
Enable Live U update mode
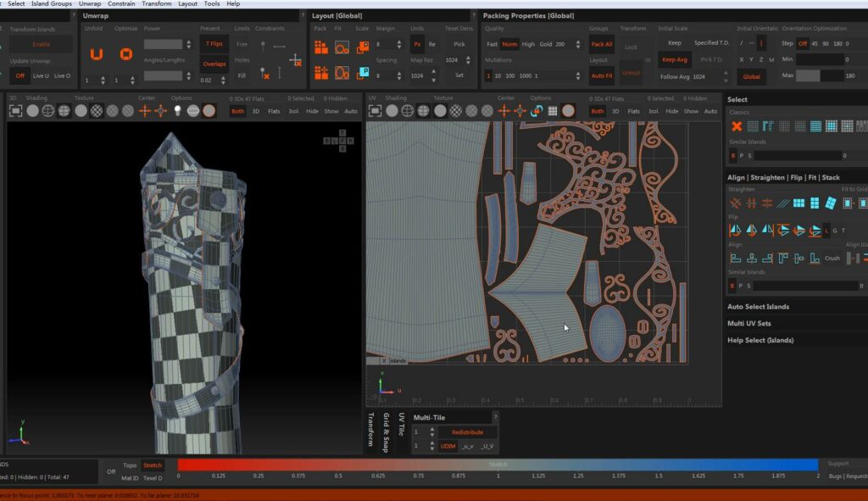click(x=41, y=75)
